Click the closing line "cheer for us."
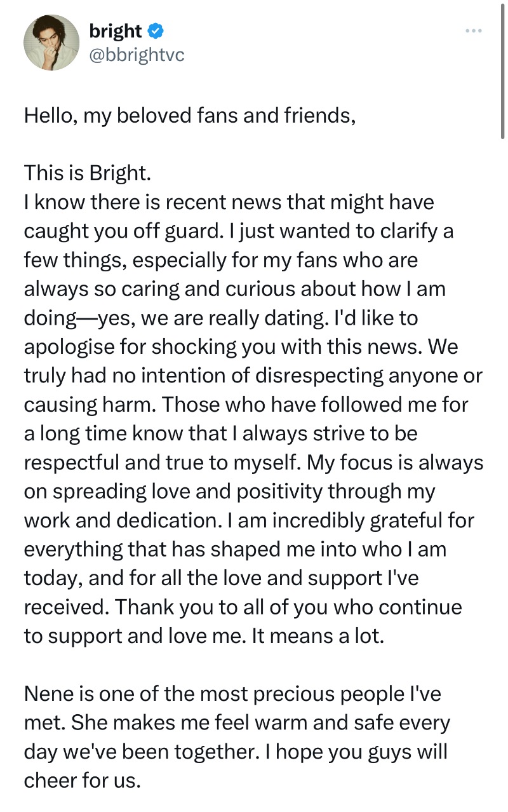The width and height of the screenshot is (508, 812). pyautogui.click(x=81, y=780)
